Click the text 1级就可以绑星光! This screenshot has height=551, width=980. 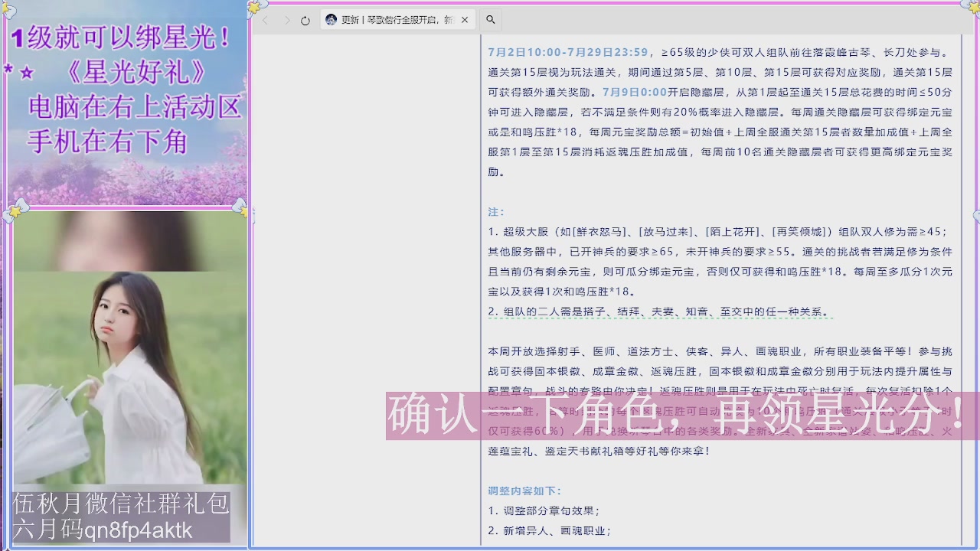click(121, 37)
